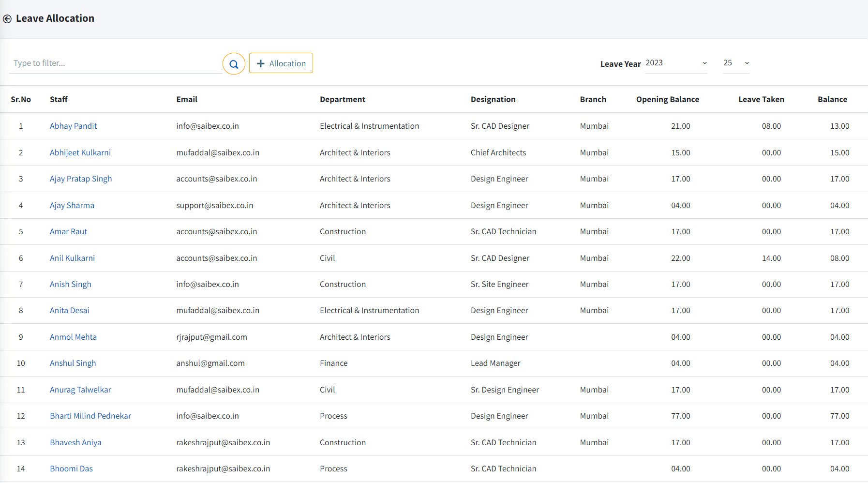868x483 pixels.
Task: Open staff link Abhay Pandit
Action: (73, 126)
